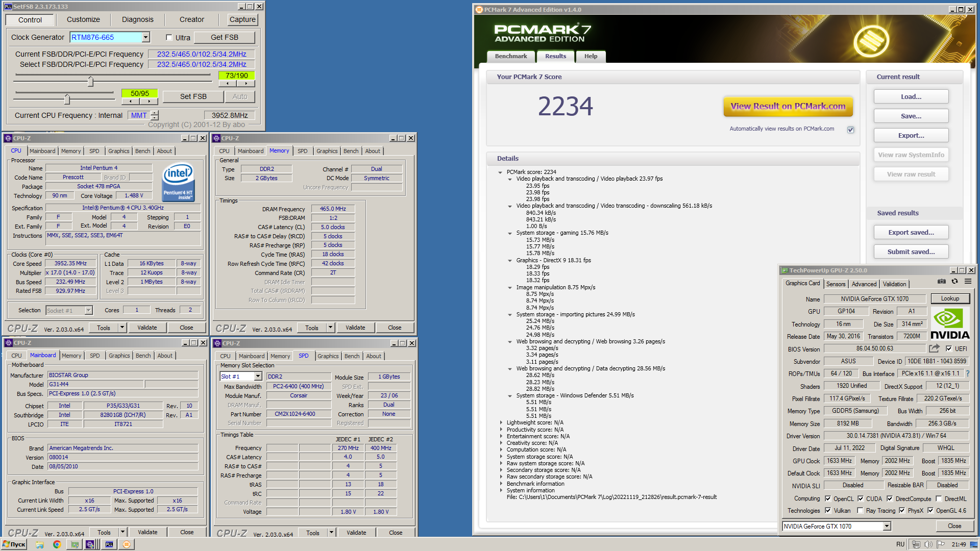Click the Set FSB button

click(193, 96)
